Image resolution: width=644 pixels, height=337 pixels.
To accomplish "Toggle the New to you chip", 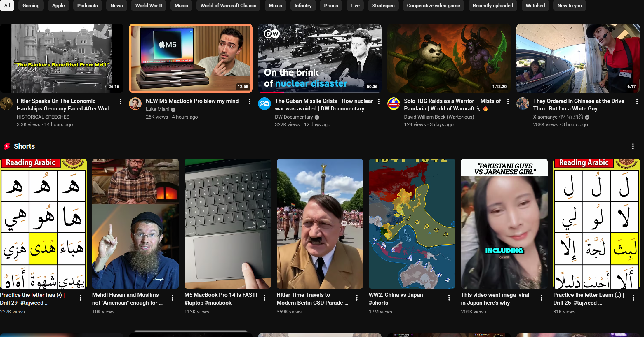I will 570,6.
